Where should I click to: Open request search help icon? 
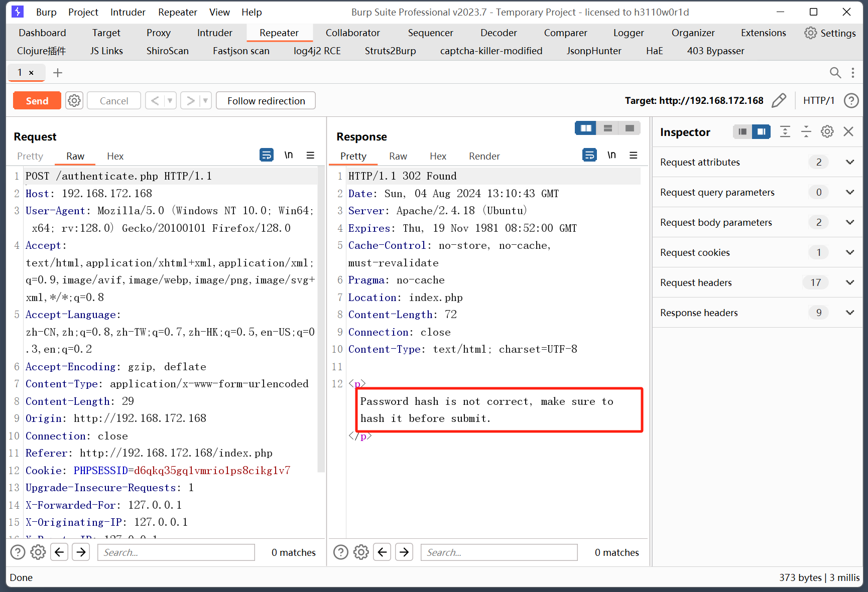[18, 552]
